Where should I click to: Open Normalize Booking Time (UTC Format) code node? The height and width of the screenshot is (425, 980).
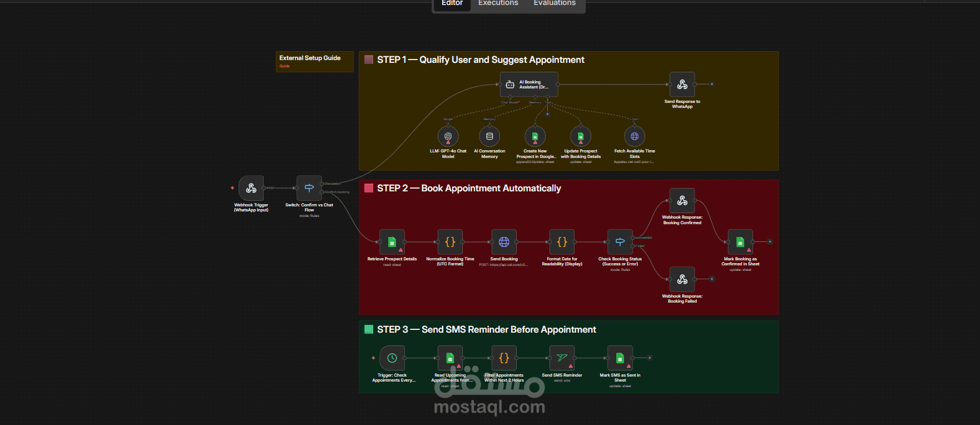pyautogui.click(x=451, y=242)
